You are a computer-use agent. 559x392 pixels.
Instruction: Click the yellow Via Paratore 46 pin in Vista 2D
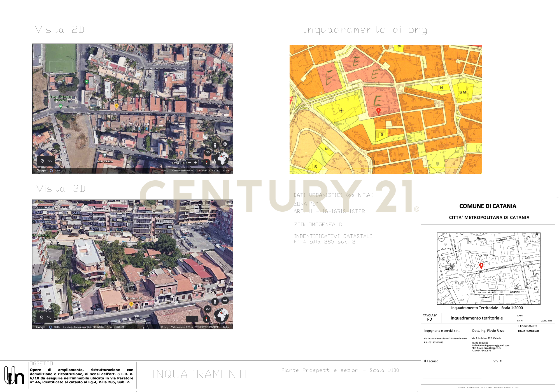tap(117, 106)
